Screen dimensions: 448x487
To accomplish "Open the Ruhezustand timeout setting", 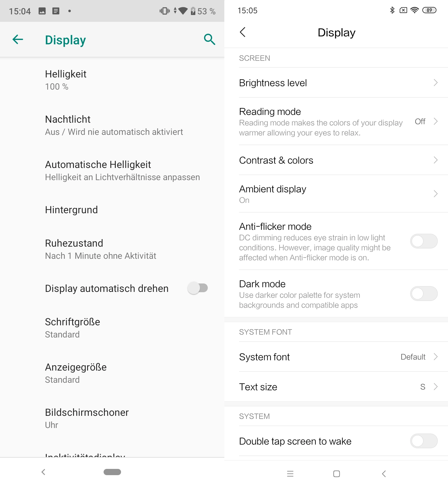I will 112,249.
